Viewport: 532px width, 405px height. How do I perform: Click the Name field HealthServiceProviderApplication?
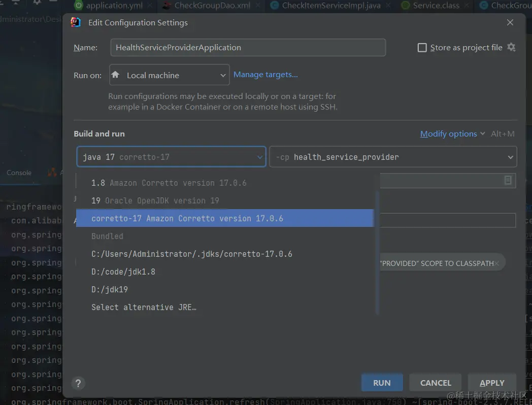tap(248, 48)
